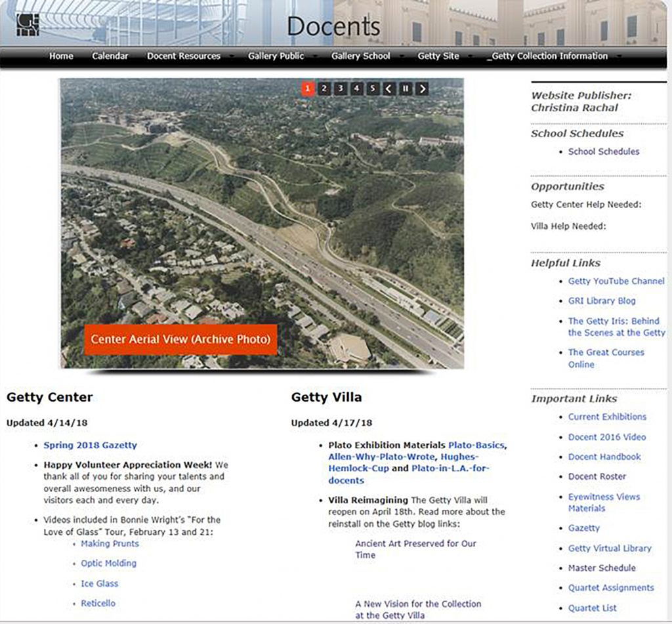Open the Making Prunts video link
The image size is (672, 624).
(x=110, y=543)
